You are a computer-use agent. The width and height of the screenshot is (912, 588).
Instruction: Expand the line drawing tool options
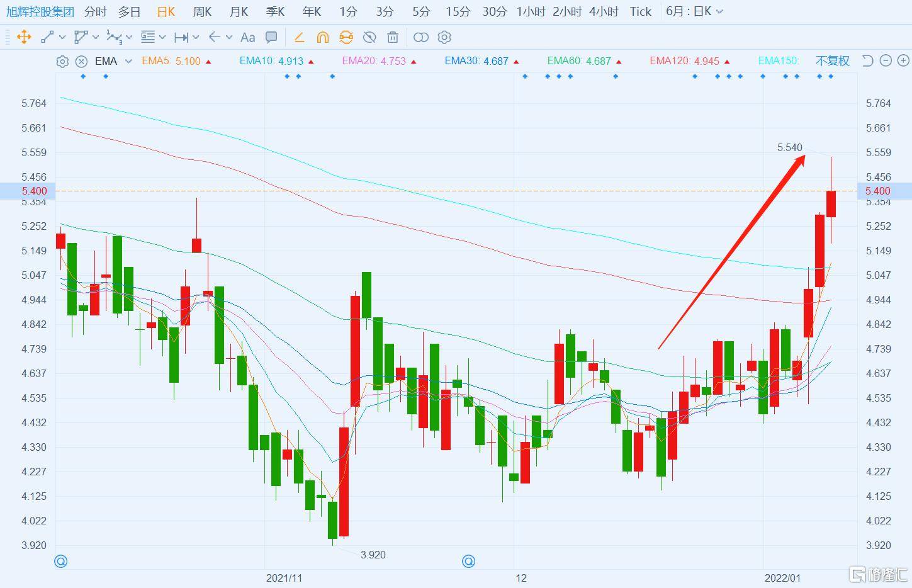click(62, 37)
